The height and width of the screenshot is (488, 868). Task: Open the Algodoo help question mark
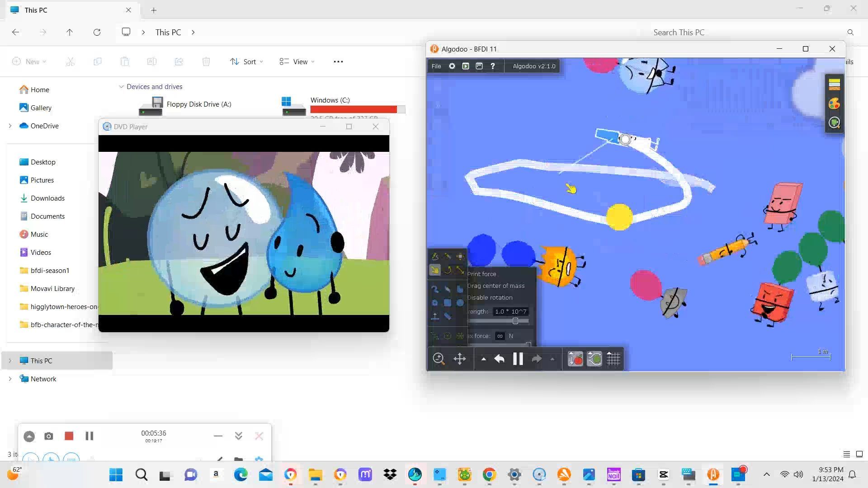(493, 66)
